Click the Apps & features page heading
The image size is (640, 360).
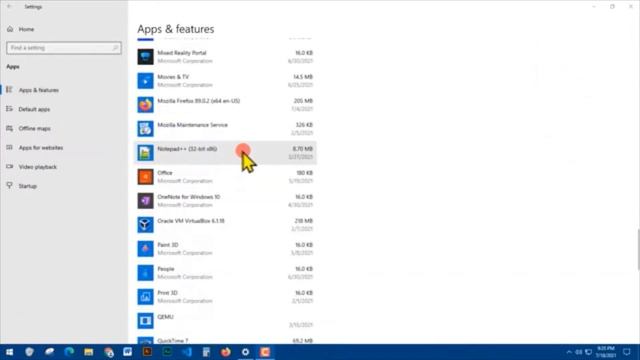pos(176,29)
